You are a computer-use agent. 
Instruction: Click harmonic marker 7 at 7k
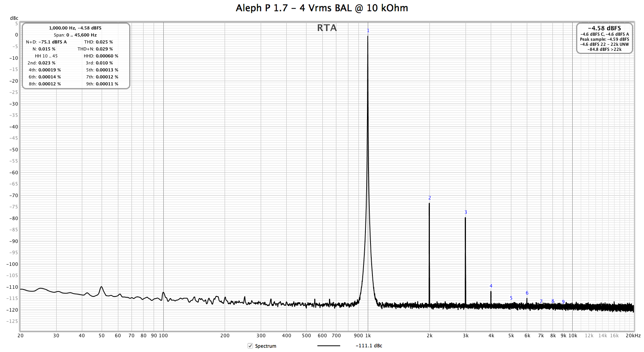(541, 302)
